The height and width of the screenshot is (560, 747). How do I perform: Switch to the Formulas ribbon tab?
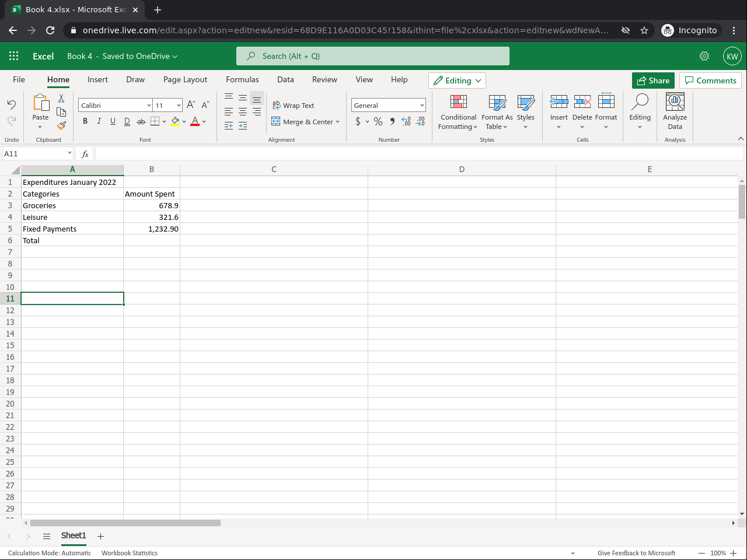[242, 80]
